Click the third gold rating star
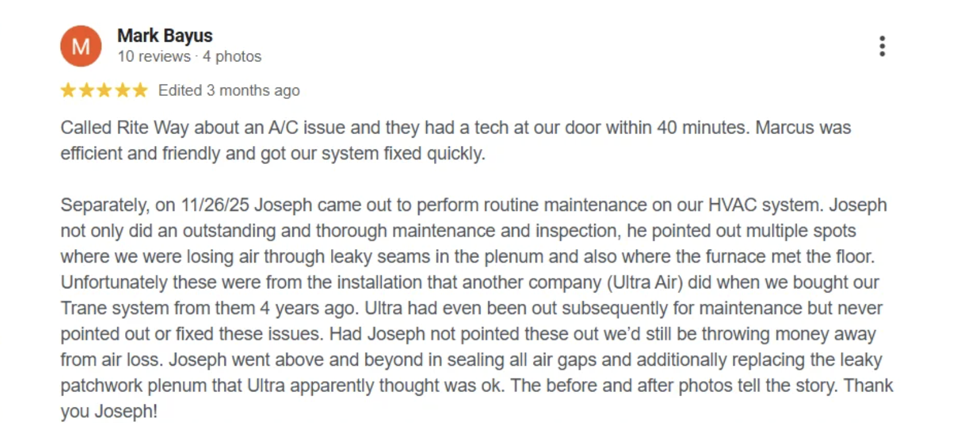The height and width of the screenshot is (423, 980). [x=104, y=91]
